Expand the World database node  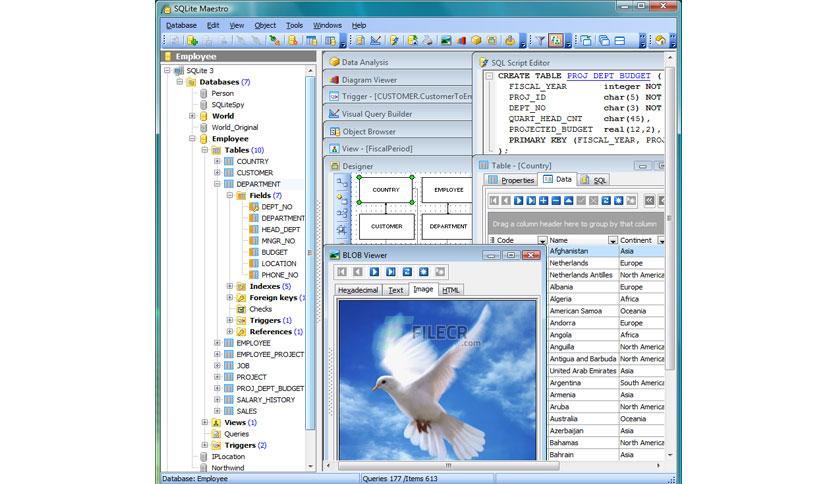(x=192, y=116)
